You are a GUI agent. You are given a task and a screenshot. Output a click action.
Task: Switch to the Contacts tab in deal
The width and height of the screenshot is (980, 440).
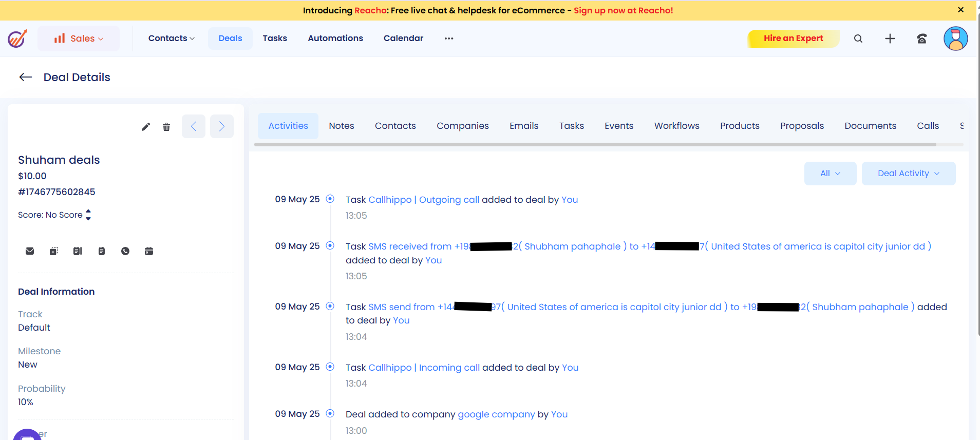pyautogui.click(x=395, y=126)
